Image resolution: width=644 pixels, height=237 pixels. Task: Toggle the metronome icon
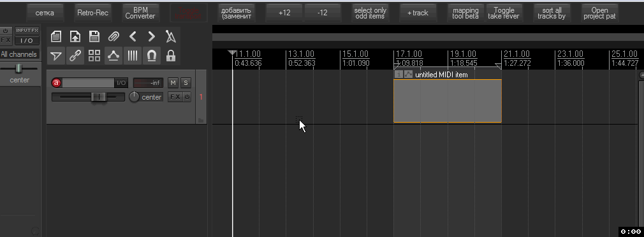tap(170, 36)
